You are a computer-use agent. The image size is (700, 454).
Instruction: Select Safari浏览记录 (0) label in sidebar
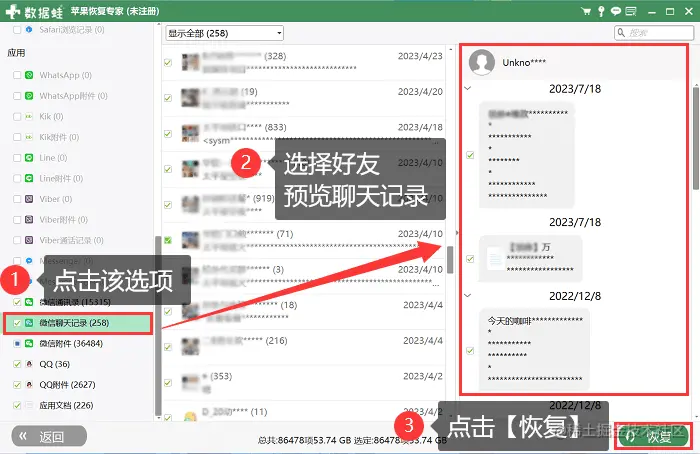[72, 29]
